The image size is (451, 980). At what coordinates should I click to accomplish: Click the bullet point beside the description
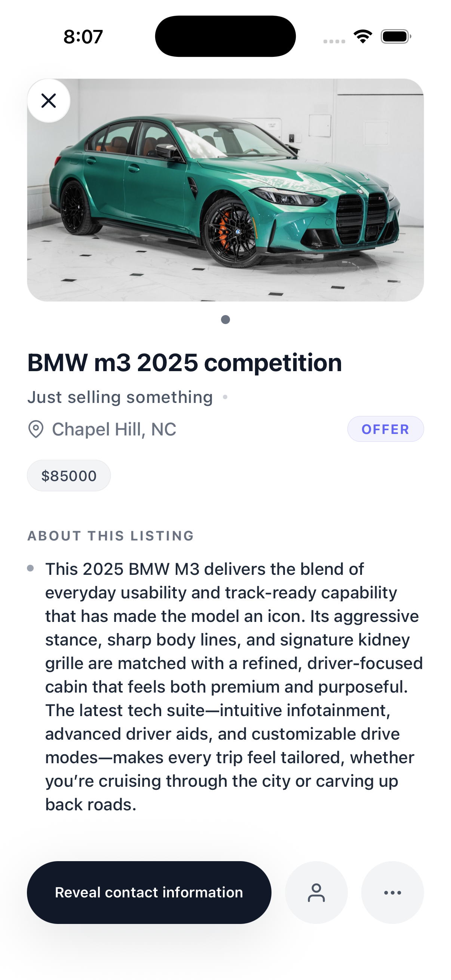click(30, 568)
